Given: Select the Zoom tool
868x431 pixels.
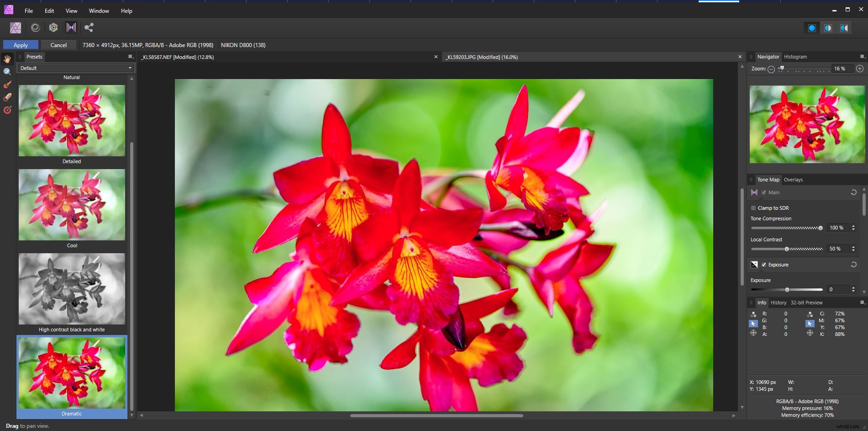Looking at the screenshot, I should click(x=7, y=71).
